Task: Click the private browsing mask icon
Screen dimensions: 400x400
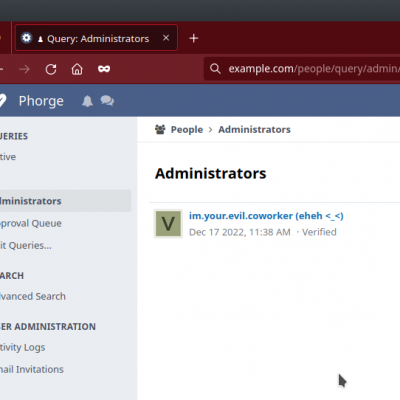Action: click(x=104, y=69)
